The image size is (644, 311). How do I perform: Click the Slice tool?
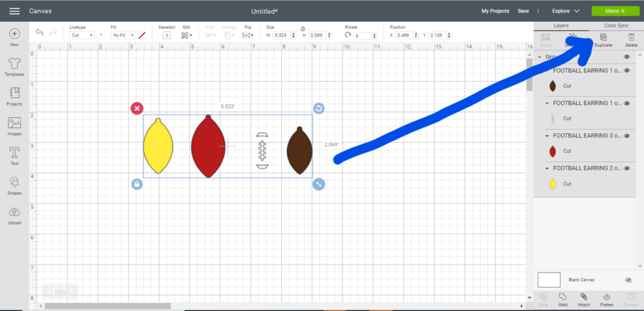[543, 300]
